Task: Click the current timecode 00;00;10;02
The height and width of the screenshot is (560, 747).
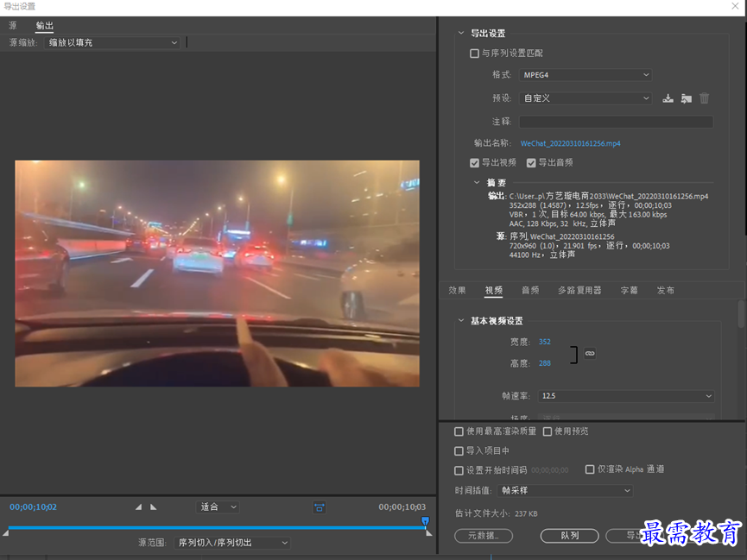Action: 34,507
